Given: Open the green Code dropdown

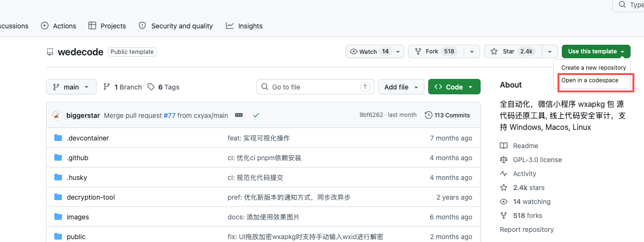Looking at the screenshot, I should (454, 87).
